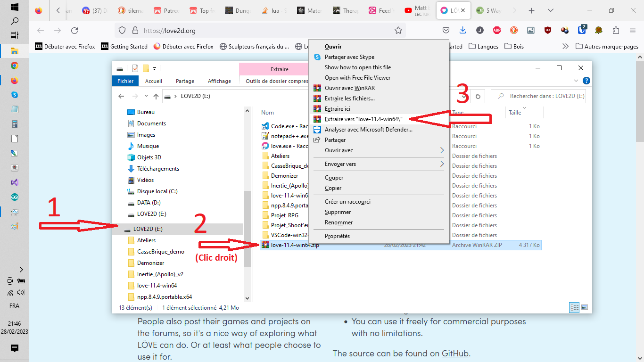This screenshot has width=644, height=362.
Task: Select Téléchargements in the navigation pane
Action: 158,169
